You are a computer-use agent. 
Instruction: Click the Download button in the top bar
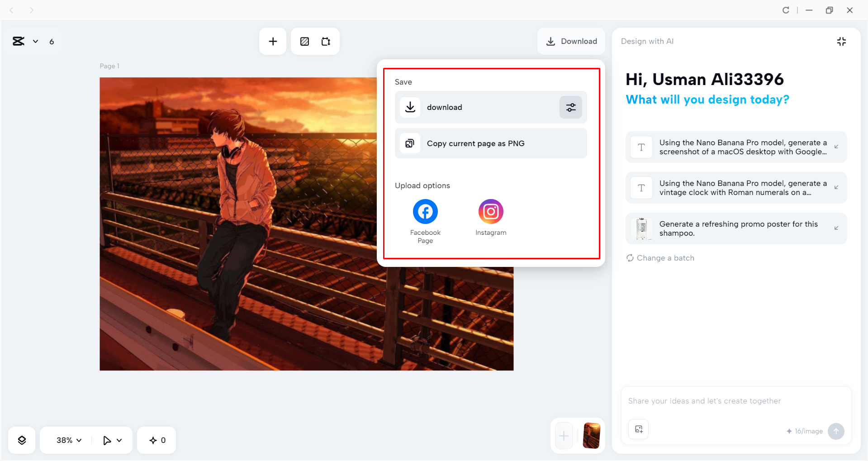571,41
